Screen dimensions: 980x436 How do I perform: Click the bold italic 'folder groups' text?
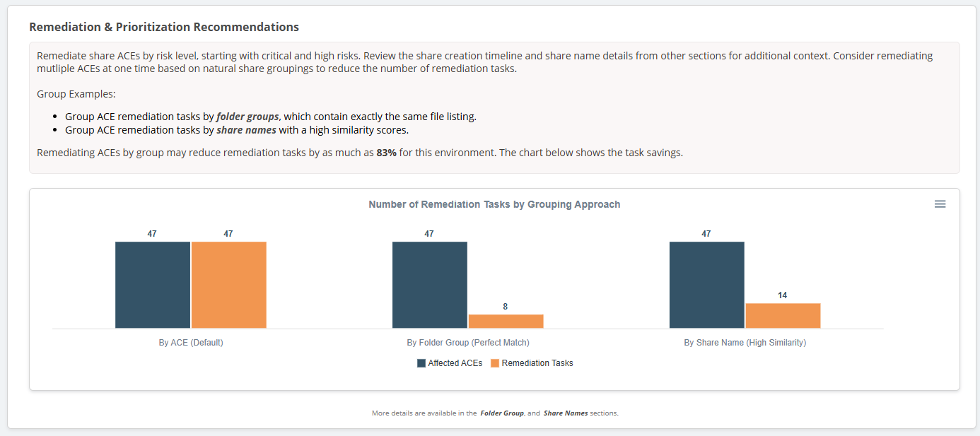247,117
